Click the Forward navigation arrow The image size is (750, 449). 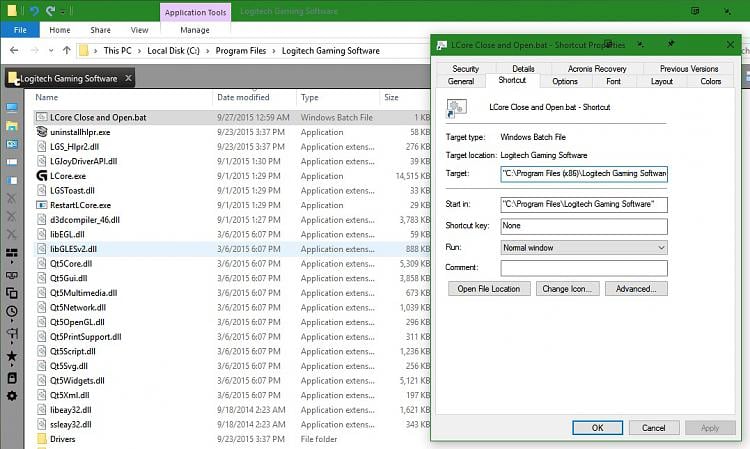[34, 50]
